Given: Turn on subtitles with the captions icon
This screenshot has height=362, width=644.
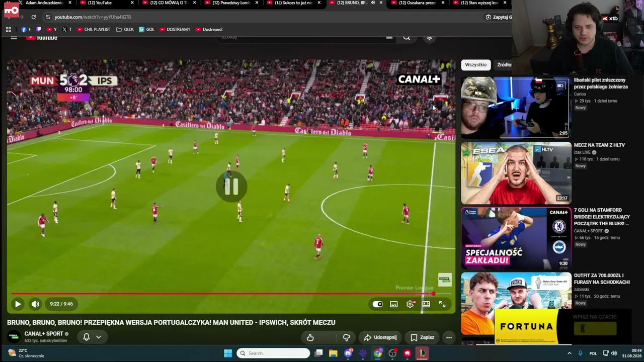Looking at the screenshot, I should tap(394, 304).
